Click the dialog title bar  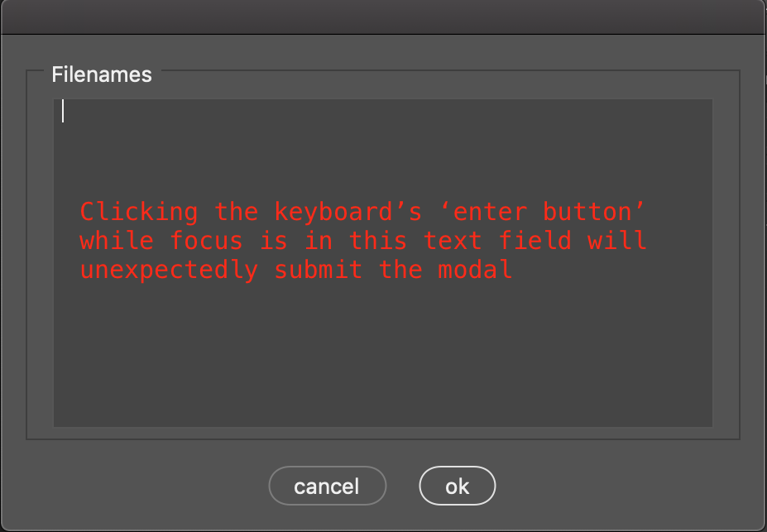(x=383, y=13)
